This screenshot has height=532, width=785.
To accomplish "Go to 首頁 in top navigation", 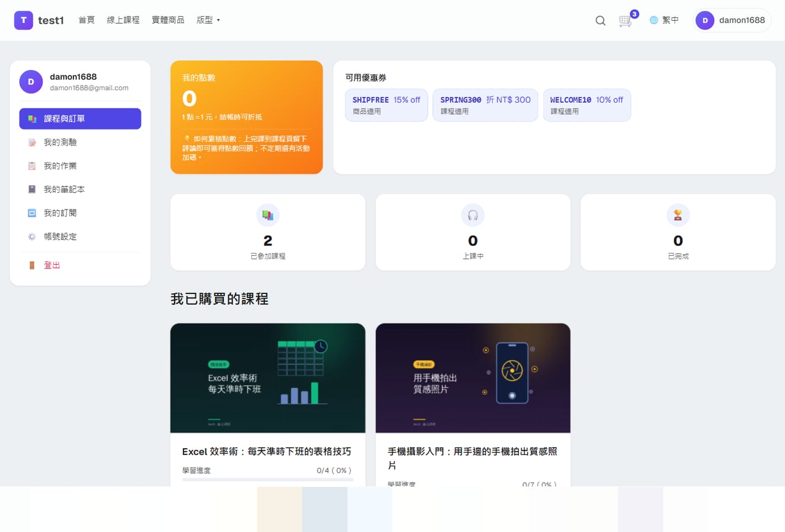I will click(87, 20).
